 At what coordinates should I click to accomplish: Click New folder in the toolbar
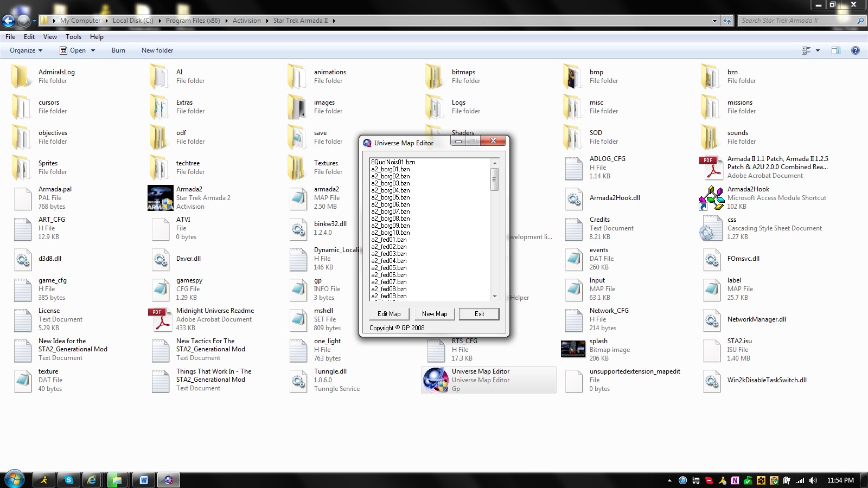pos(157,50)
